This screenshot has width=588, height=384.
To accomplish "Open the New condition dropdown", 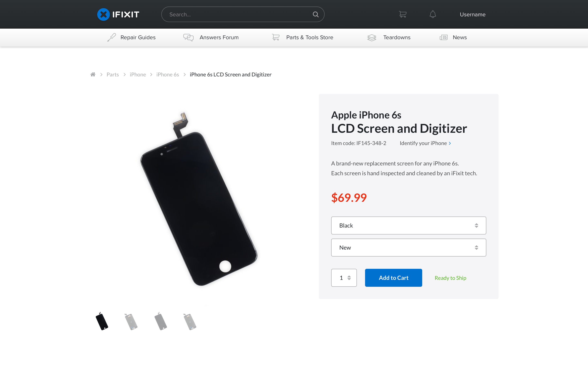I will point(408,247).
